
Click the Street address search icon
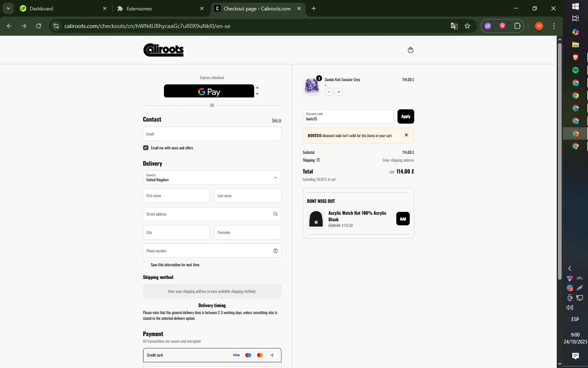275,214
